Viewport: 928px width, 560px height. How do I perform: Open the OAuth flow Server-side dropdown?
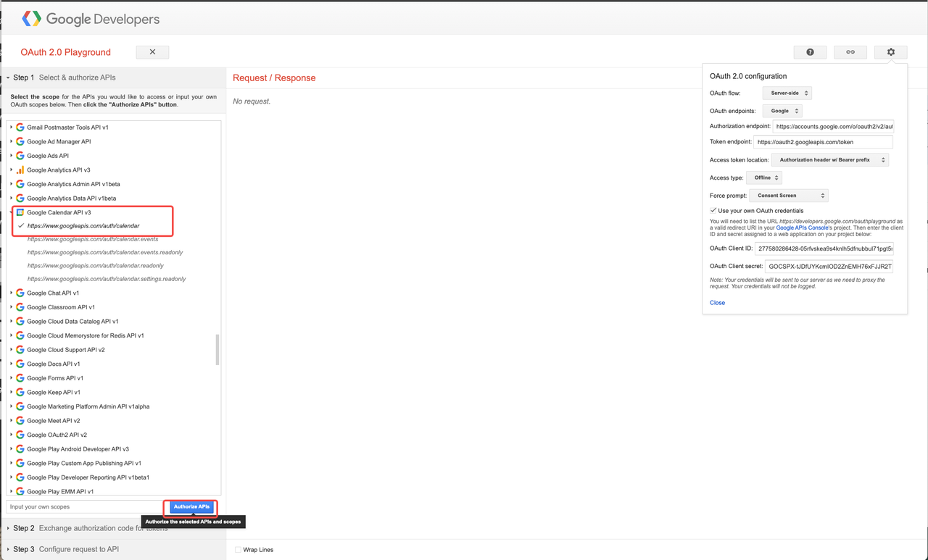(x=787, y=93)
